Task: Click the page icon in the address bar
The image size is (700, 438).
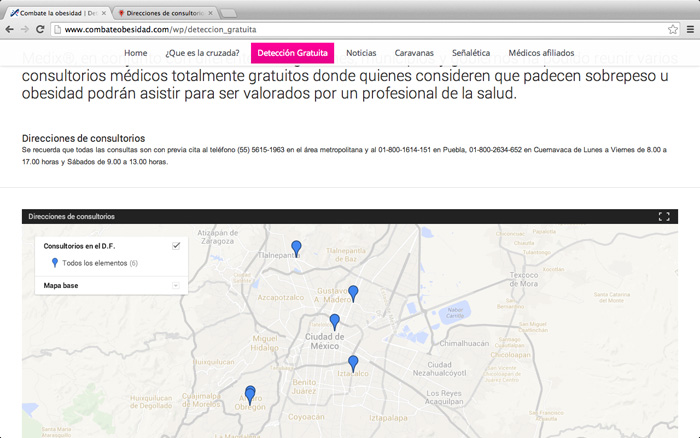Action: [57, 29]
